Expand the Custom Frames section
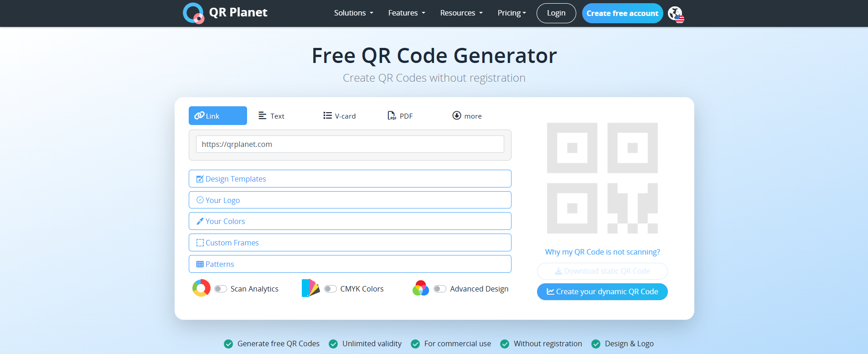 (350, 243)
